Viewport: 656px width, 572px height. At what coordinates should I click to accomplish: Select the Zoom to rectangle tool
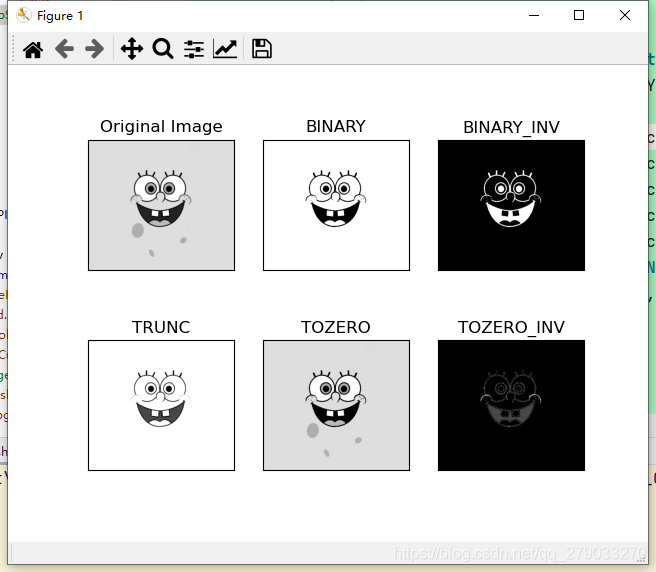[163, 49]
